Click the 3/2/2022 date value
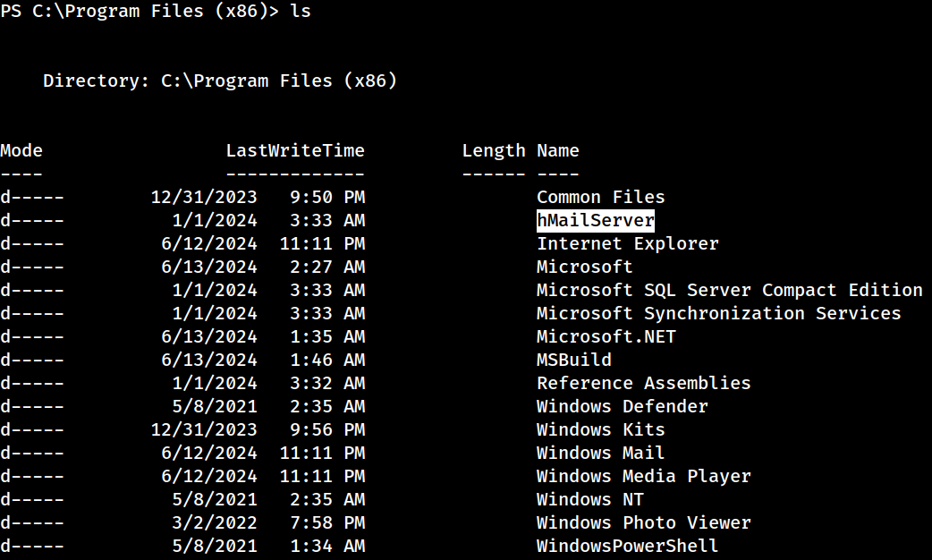This screenshot has height=560, width=932. coord(215,522)
